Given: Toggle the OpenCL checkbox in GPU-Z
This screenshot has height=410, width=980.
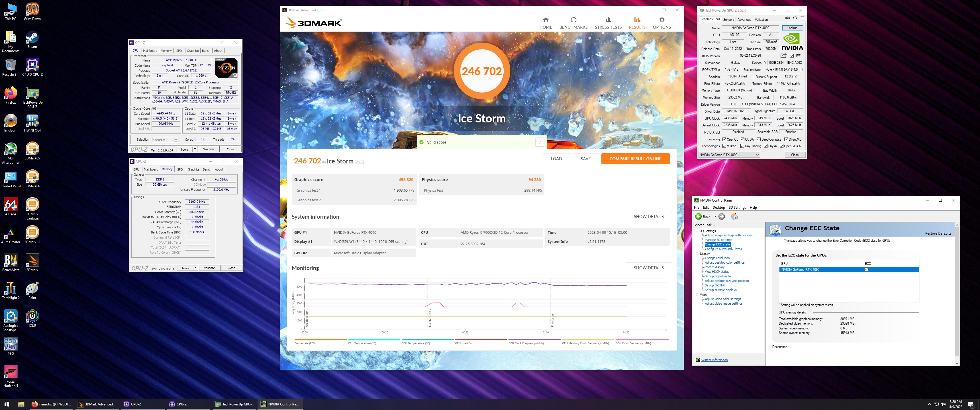Looking at the screenshot, I should pos(724,140).
